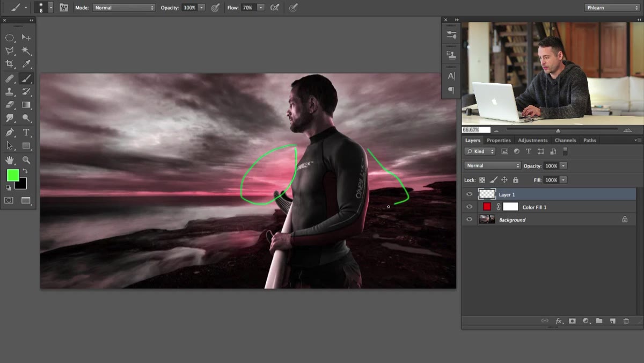Open the Phlearn workspace dropdown
The height and width of the screenshot is (363, 644).
(x=612, y=8)
